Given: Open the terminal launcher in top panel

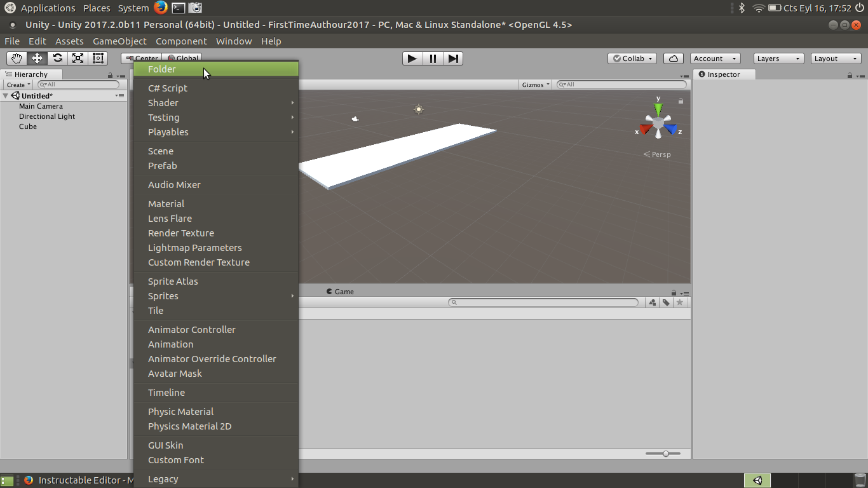Looking at the screenshot, I should [x=179, y=8].
